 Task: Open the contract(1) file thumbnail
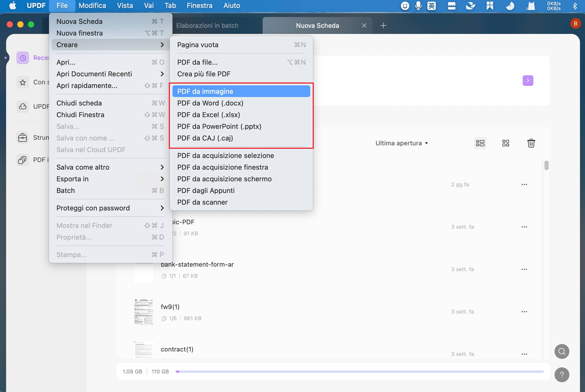(144, 349)
